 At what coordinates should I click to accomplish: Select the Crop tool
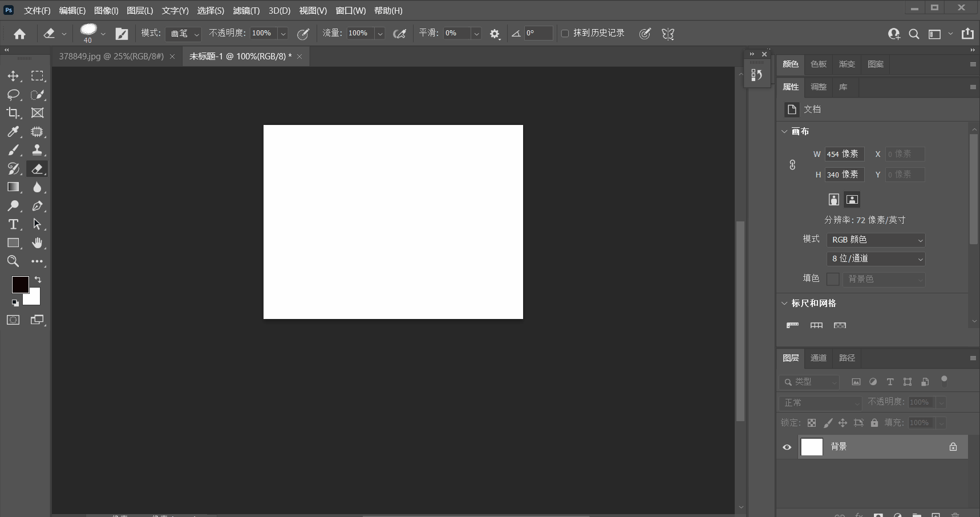click(x=13, y=113)
